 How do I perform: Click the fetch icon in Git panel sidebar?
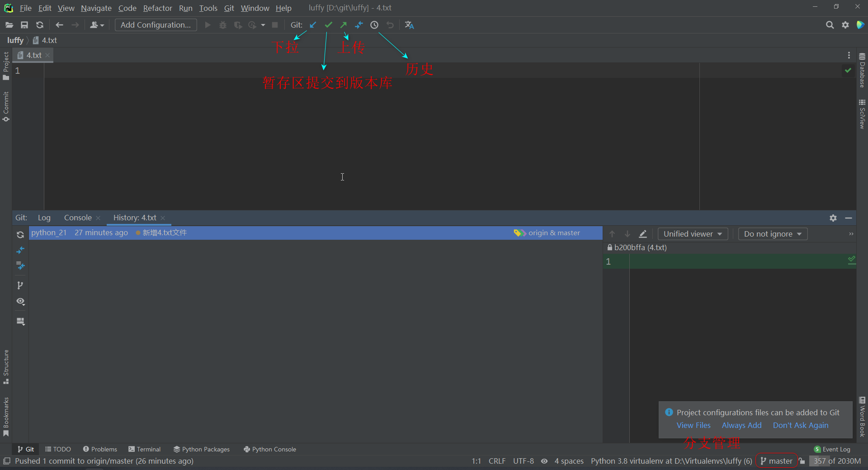click(20, 250)
